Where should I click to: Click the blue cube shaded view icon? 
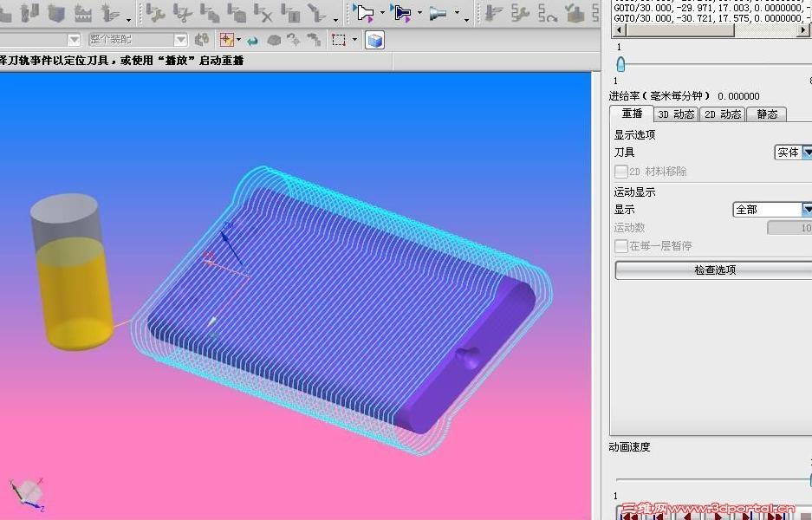[374, 40]
